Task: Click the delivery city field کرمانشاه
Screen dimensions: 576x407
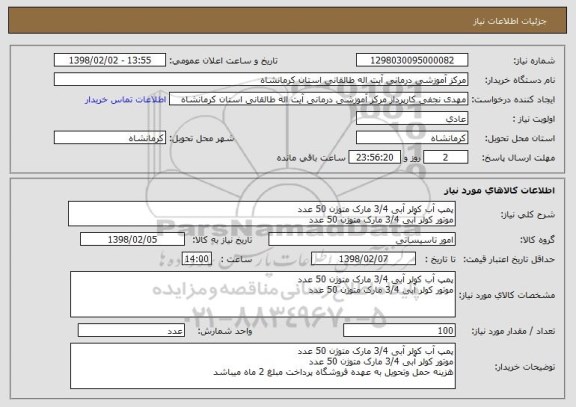Action: (x=110, y=138)
